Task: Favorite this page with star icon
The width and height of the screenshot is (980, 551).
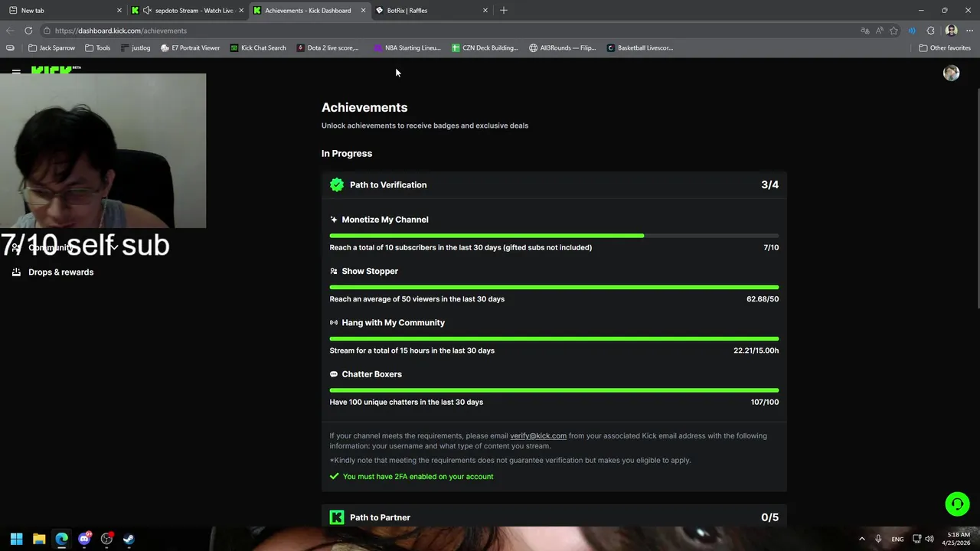Action: coord(893,31)
